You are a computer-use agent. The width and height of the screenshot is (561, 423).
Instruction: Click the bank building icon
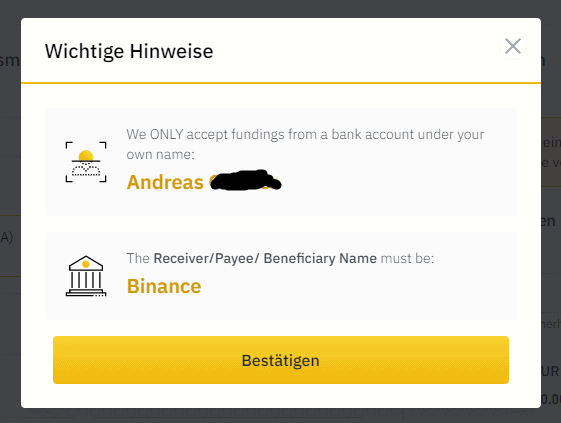[86, 276]
